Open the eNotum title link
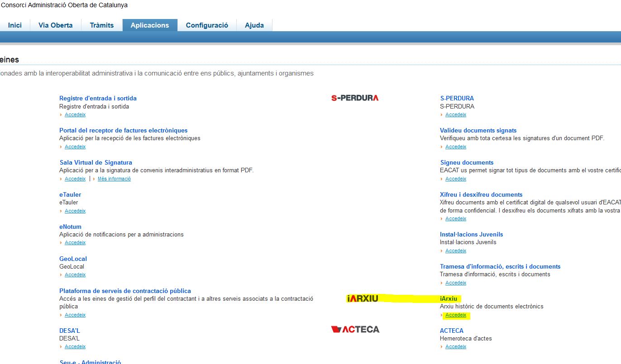This screenshot has width=621, height=364. (x=70, y=227)
